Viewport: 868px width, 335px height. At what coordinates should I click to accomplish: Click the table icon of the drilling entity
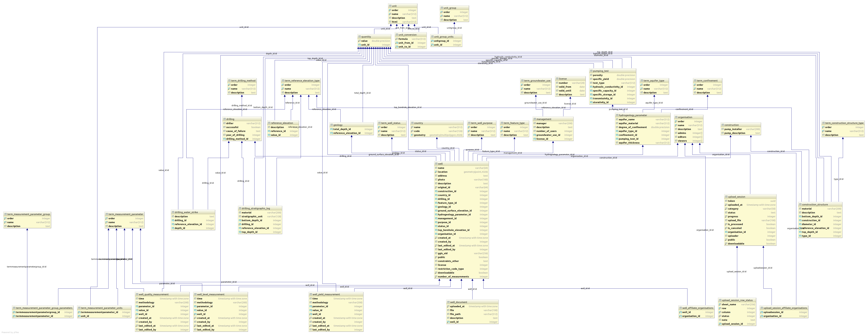(225, 119)
